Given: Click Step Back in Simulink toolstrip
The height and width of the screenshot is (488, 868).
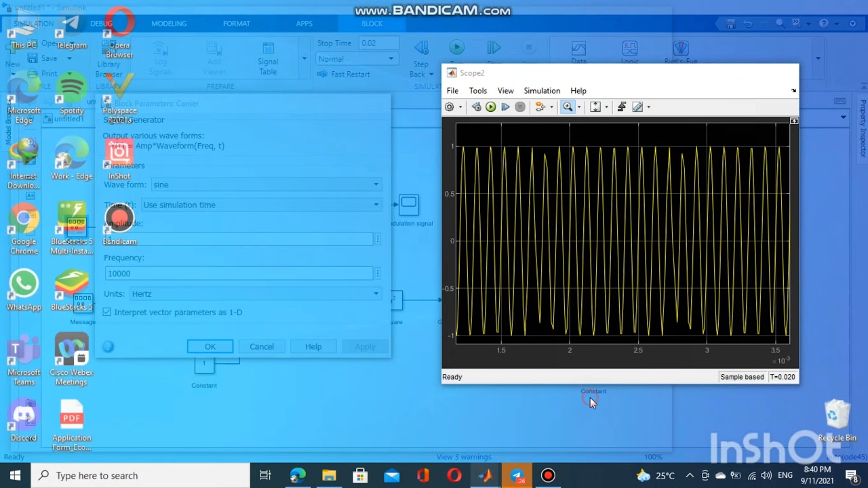Looking at the screenshot, I should tap(421, 58).
